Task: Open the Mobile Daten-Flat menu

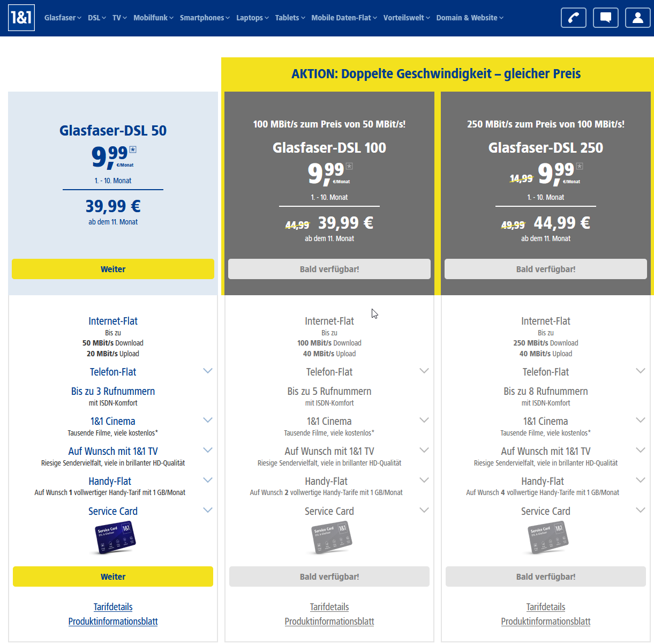Action: tap(344, 18)
